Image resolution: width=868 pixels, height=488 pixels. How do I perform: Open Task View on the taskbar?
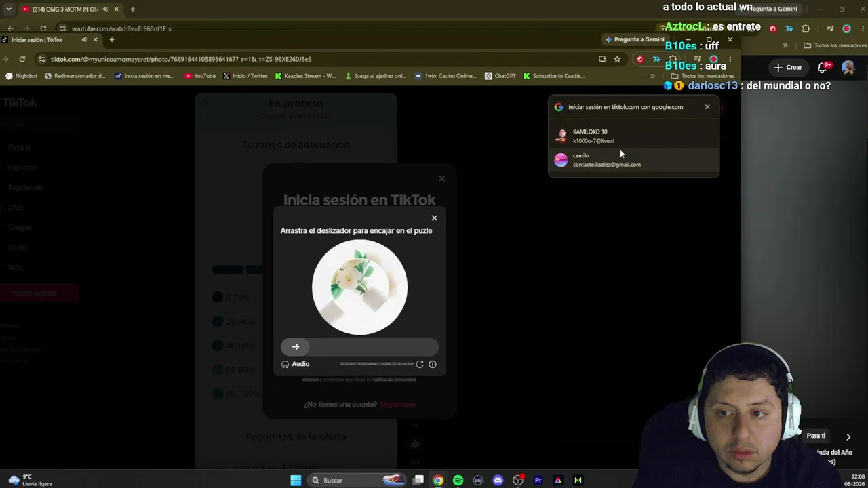pos(418,481)
